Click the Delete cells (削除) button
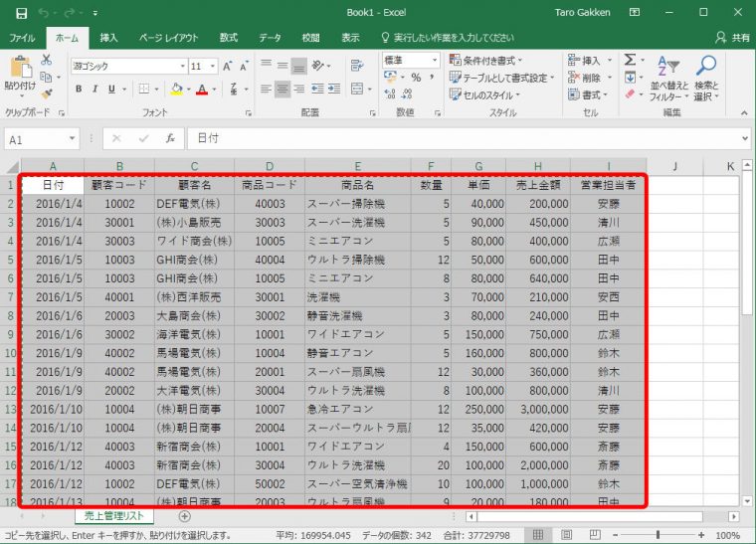This screenshot has width=756, height=544. coord(590,78)
